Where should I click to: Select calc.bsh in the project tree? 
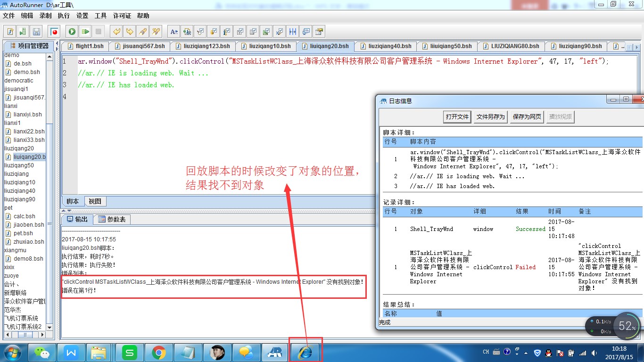25,216
